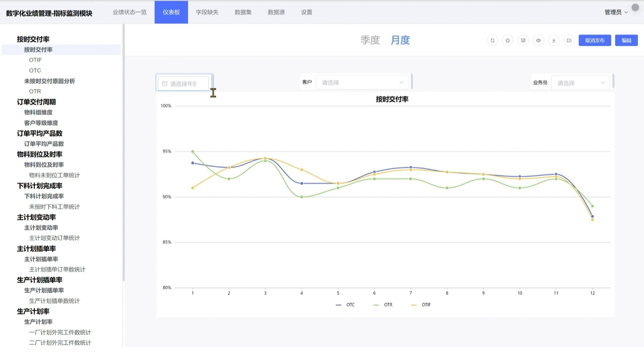
Task: Switch to the 数据集 tab
Action: [243, 12]
